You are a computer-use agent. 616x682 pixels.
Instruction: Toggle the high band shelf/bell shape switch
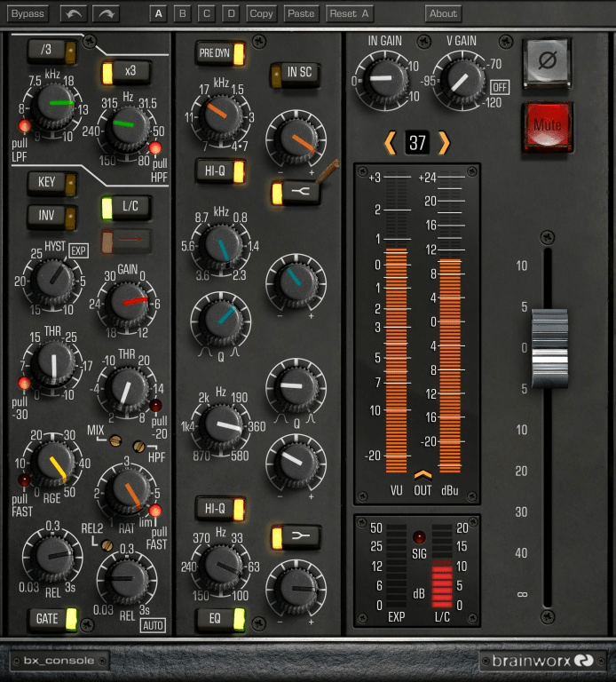pyautogui.click(x=296, y=193)
